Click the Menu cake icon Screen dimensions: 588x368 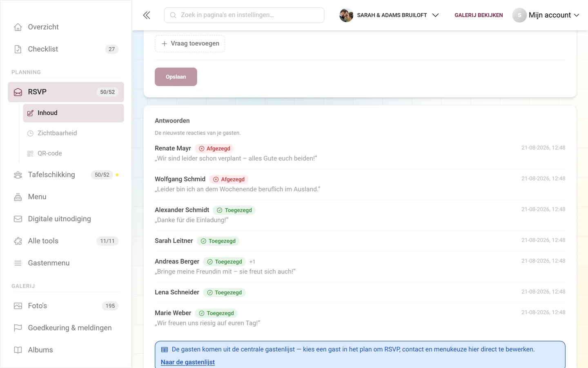pyautogui.click(x=18, y=197)
